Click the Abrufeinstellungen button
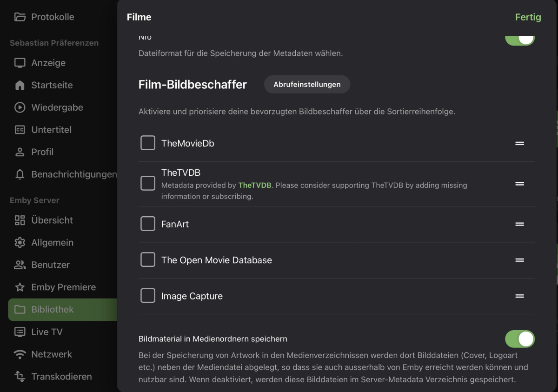The height and width of the screenshot is (392, 558). [307, 84]
